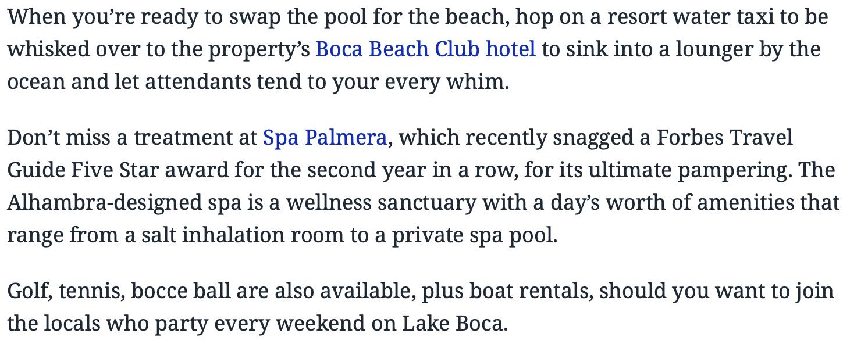The height and width of the screenshot is (344, 868).
Task: Follow the Spa Palmera link
Action: coord(325,138)
